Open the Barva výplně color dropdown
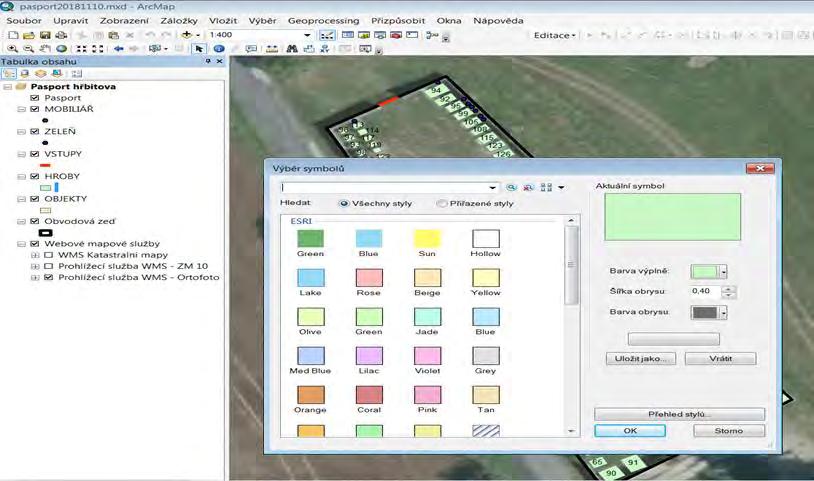The width and height of the screenshot is (814, 481). point(723,271)
